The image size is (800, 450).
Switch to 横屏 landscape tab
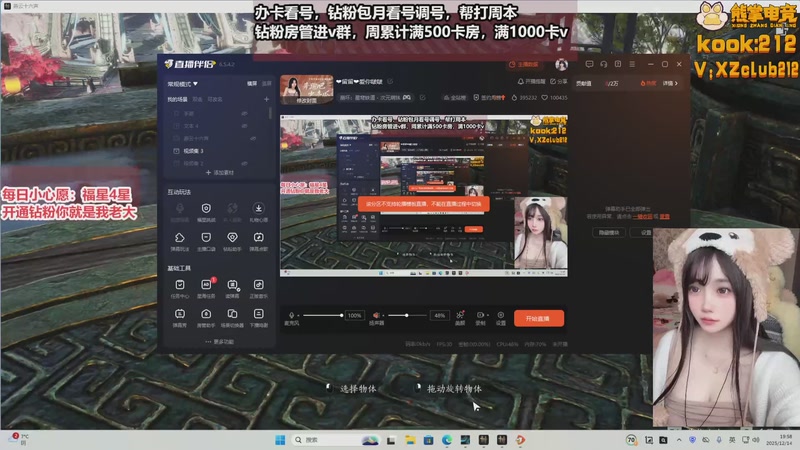tap(252, 84)
